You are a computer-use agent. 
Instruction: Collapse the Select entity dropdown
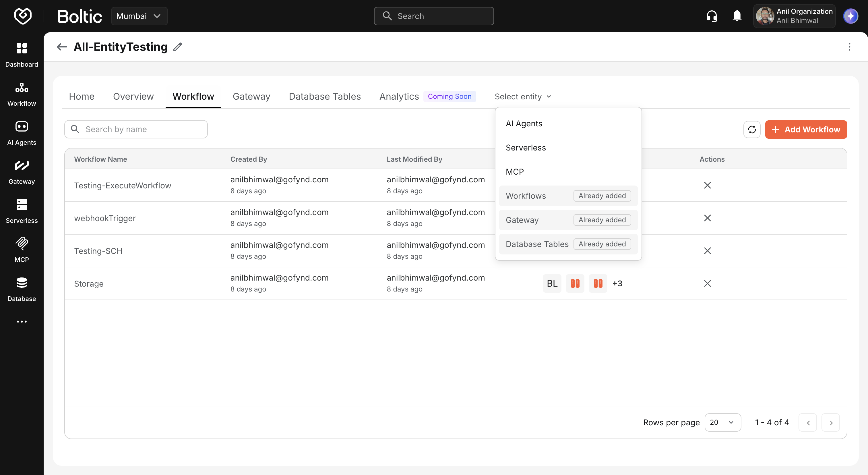[523, 96]
